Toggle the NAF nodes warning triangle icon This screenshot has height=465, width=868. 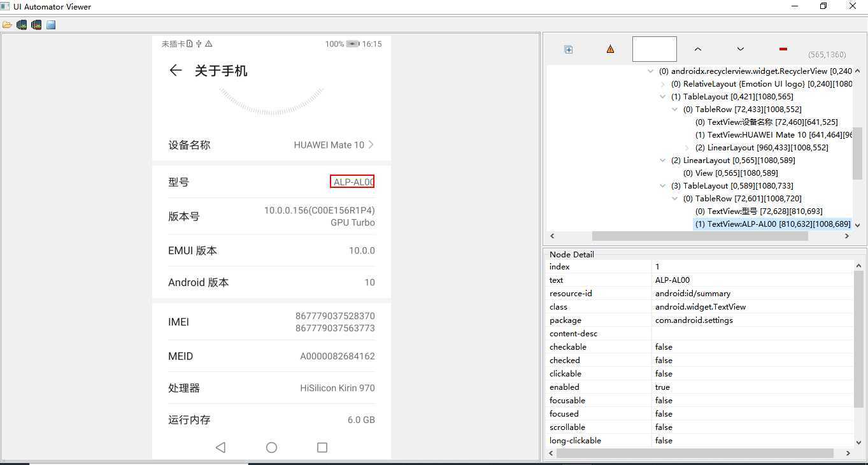click(x=610, y=49)
